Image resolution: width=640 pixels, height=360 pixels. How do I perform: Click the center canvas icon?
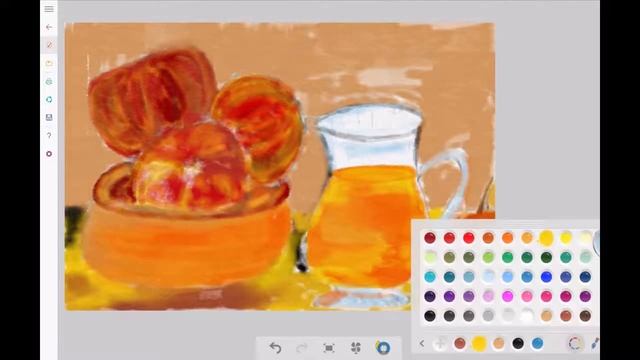[329, 348]
